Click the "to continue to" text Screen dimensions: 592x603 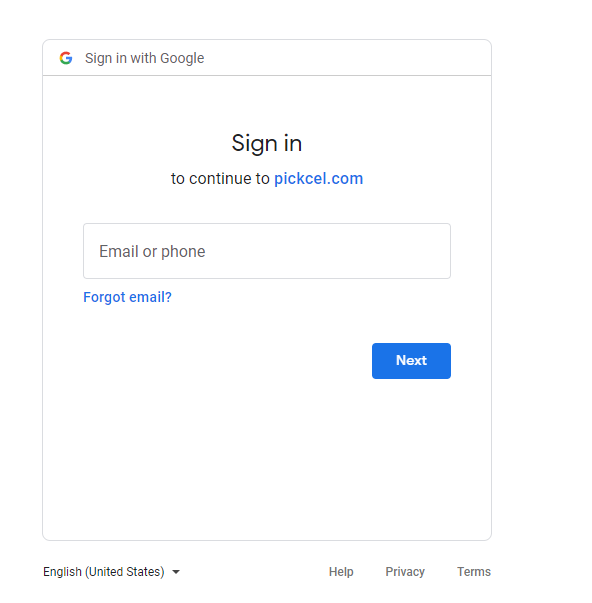pos(220,178)
